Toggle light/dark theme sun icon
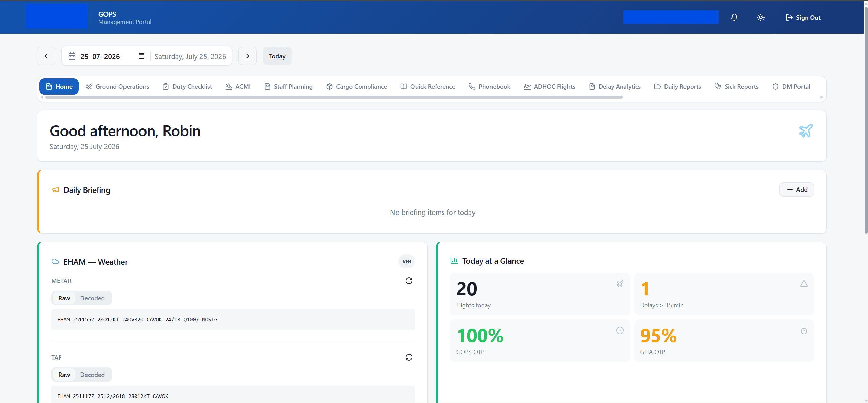 [760, 17]
